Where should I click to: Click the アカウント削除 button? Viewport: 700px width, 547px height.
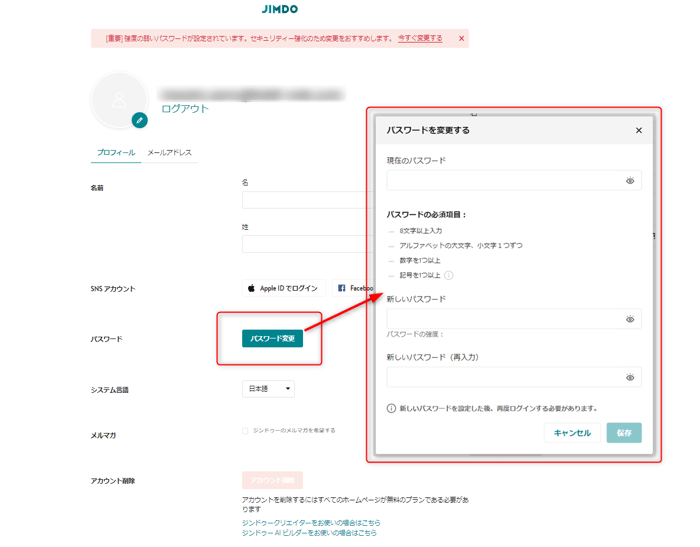(x=272, y=480)
